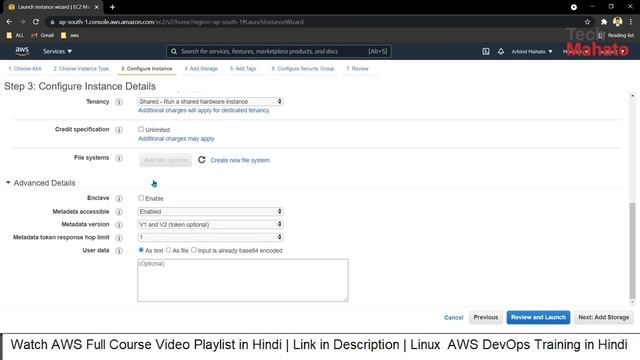
Task: Open the browser extensions puzzle icon
Action: pos(604,22)
